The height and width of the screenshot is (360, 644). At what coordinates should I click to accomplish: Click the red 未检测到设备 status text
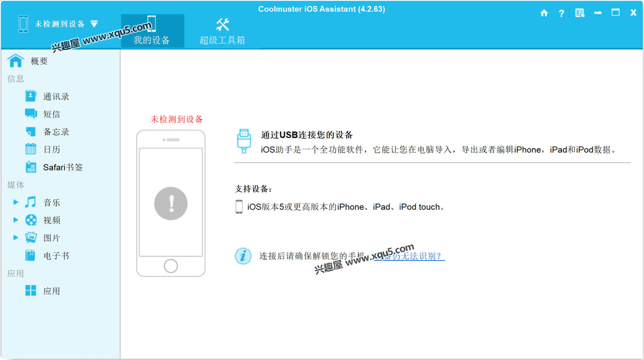coord(177,119)
